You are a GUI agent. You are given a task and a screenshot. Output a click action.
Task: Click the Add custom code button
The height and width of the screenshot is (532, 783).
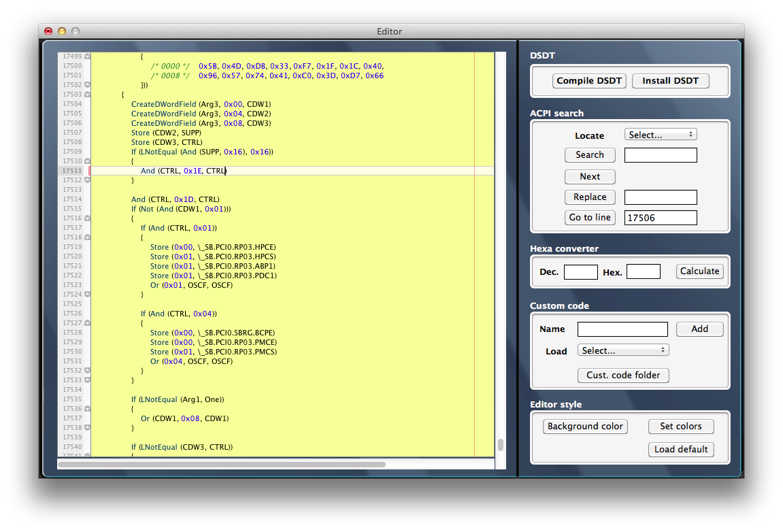tap(699, 329)
